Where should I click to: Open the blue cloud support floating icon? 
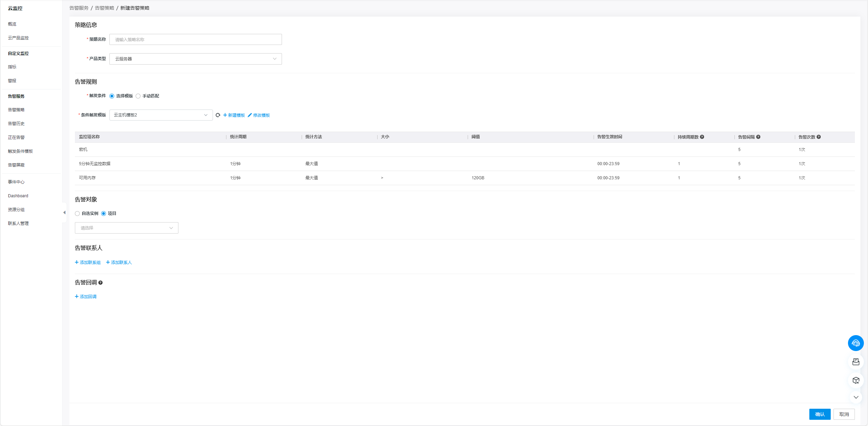pyautogui.click(x=856, y=343)
